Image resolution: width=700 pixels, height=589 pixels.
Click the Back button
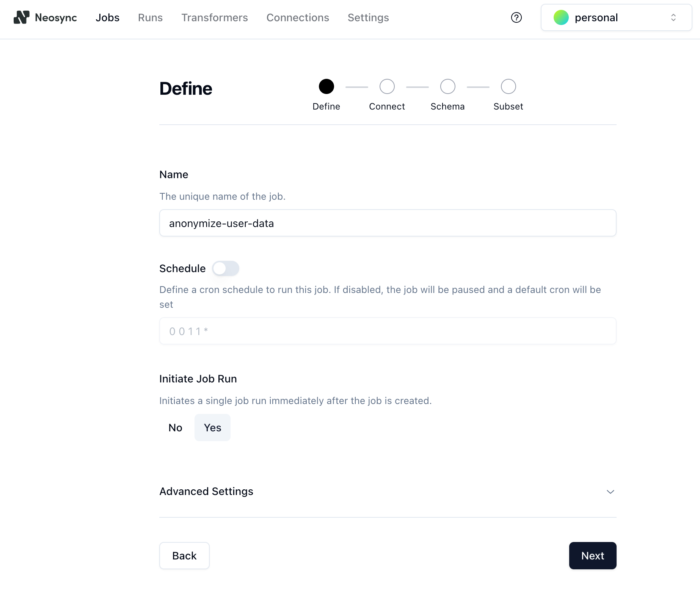[184, 556]
